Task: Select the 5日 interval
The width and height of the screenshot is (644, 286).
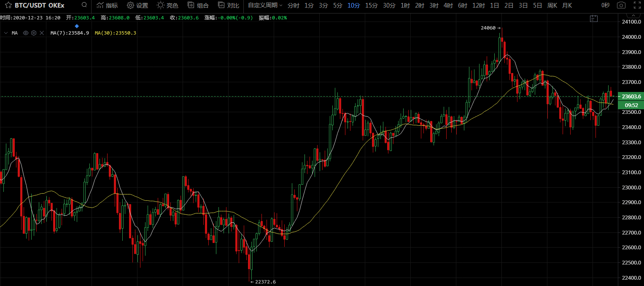Action: [538, 5]
